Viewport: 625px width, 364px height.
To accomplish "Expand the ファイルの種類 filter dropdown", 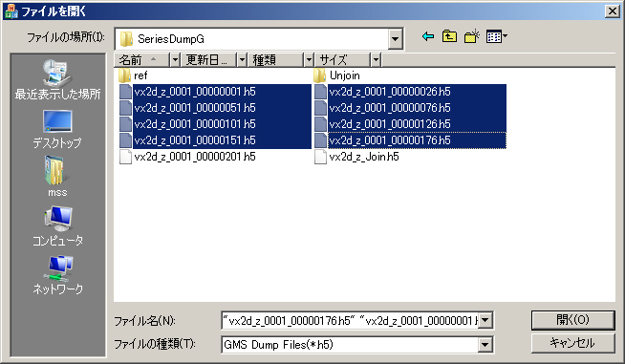I will click(x=485, y=345).
